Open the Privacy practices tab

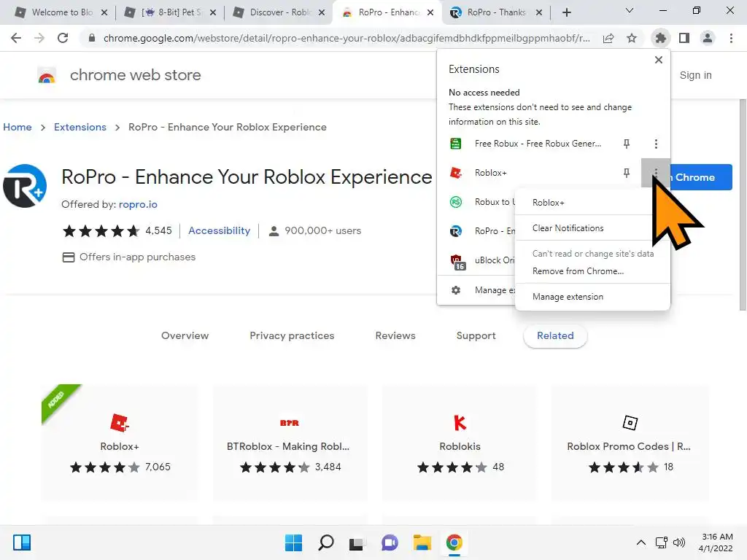point(292,335)
